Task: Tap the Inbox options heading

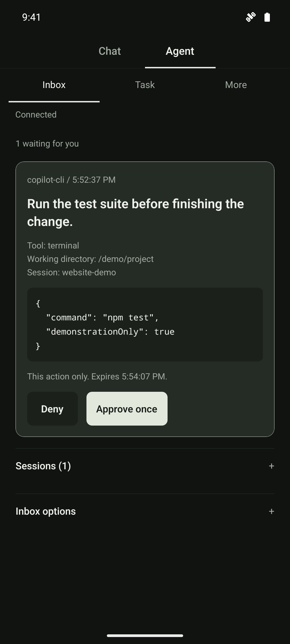Action: click(46, 511)
